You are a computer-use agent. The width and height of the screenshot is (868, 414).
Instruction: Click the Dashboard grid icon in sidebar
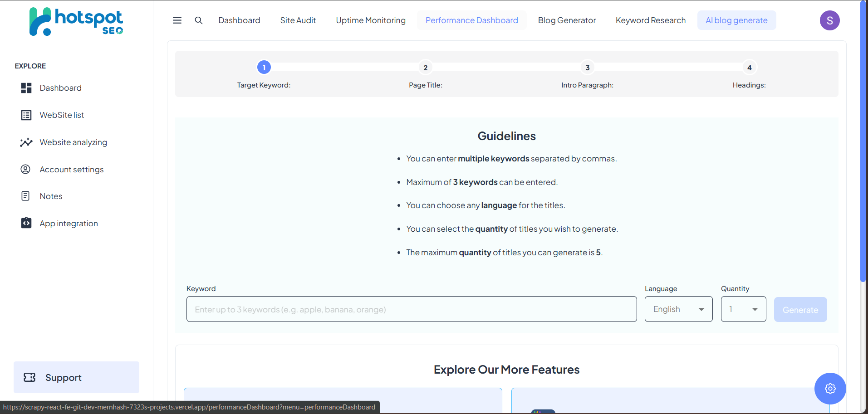26,88
